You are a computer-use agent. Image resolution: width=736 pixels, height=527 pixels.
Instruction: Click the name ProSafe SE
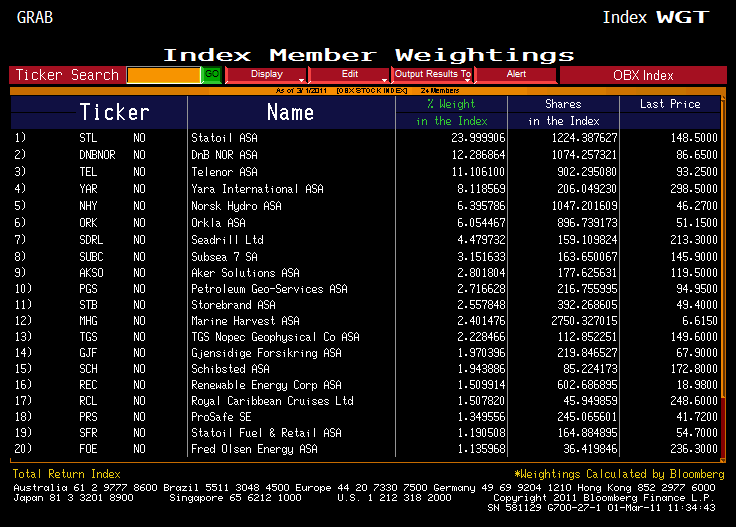pos(221,417)
